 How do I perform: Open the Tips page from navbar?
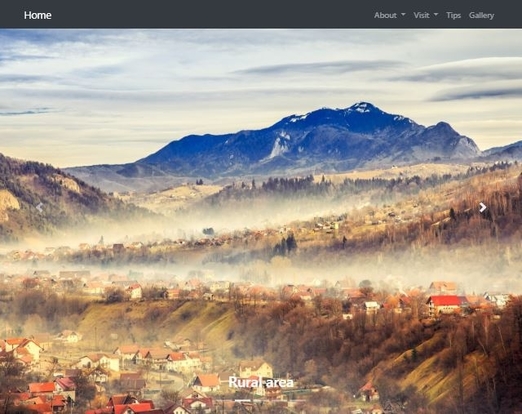point(453,15)
